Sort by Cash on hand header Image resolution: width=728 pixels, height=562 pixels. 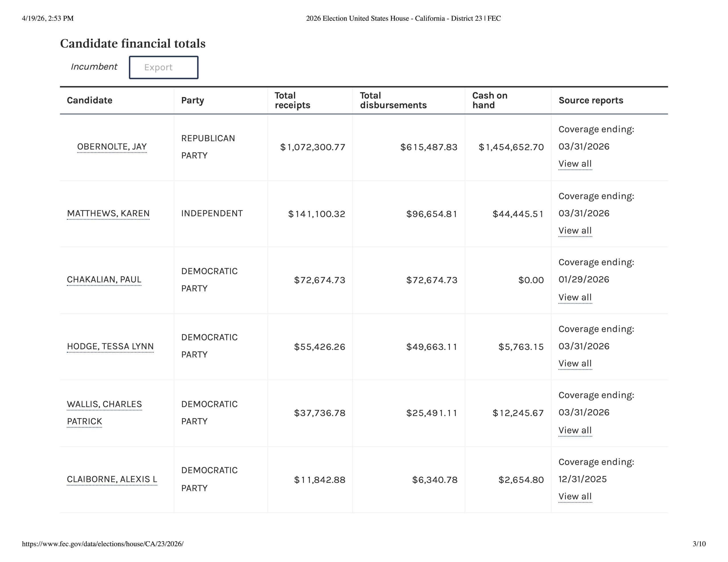[x=489, y=100]
